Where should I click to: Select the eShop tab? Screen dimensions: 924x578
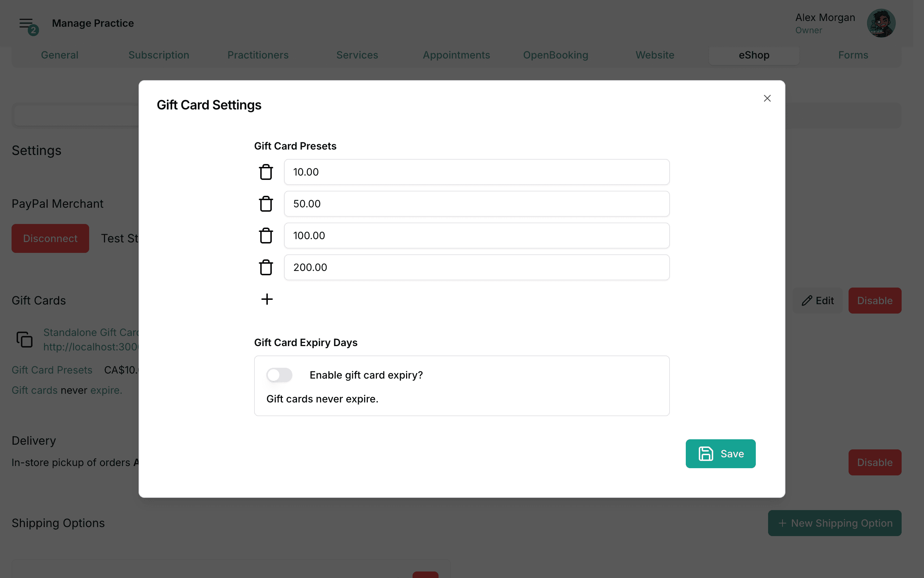tap(754, 55)
